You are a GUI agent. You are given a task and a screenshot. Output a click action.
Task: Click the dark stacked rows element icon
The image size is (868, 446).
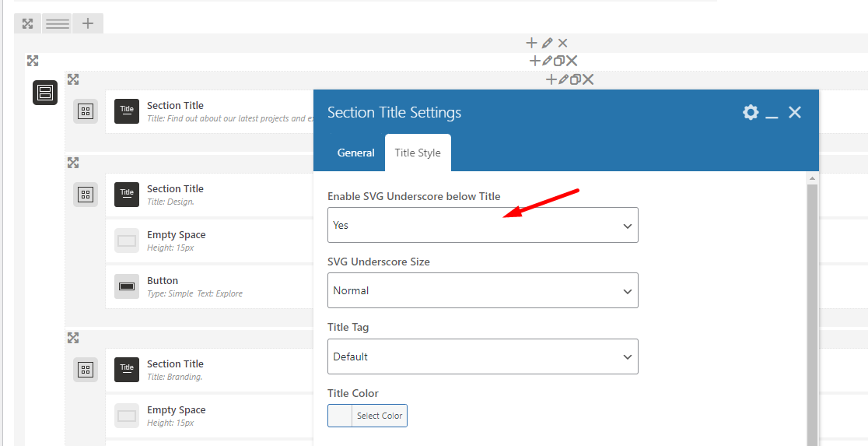[45, 93]
